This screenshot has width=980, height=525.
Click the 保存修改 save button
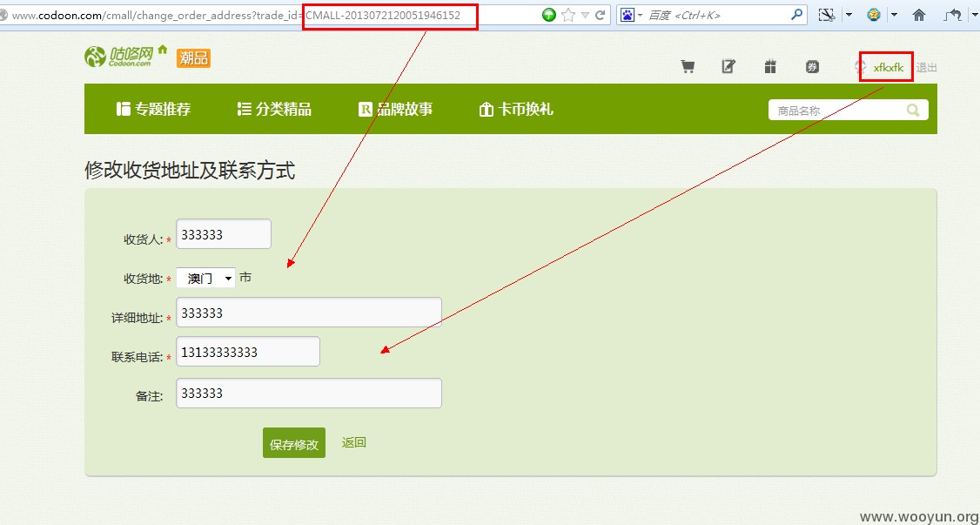294,443
